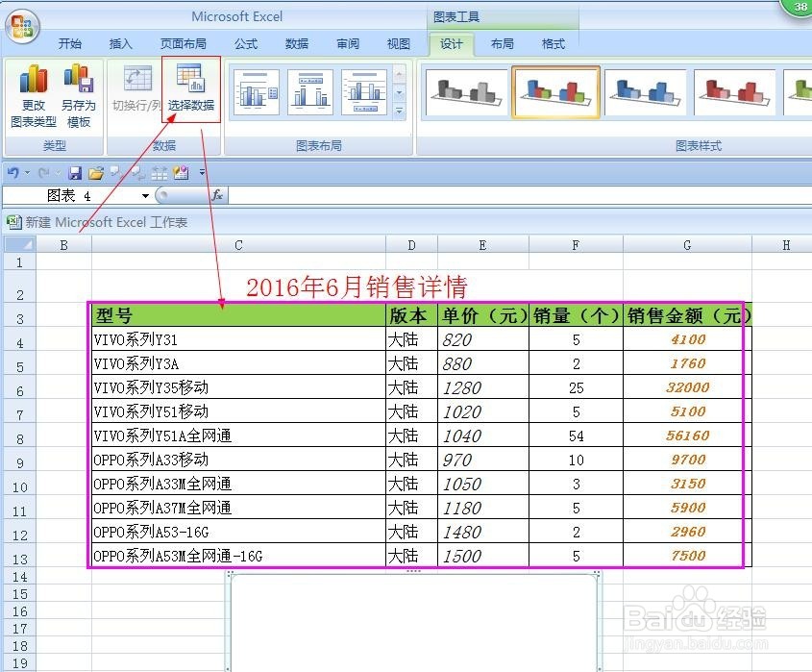Click the title 2016年6月销售详情

point(357,287)
